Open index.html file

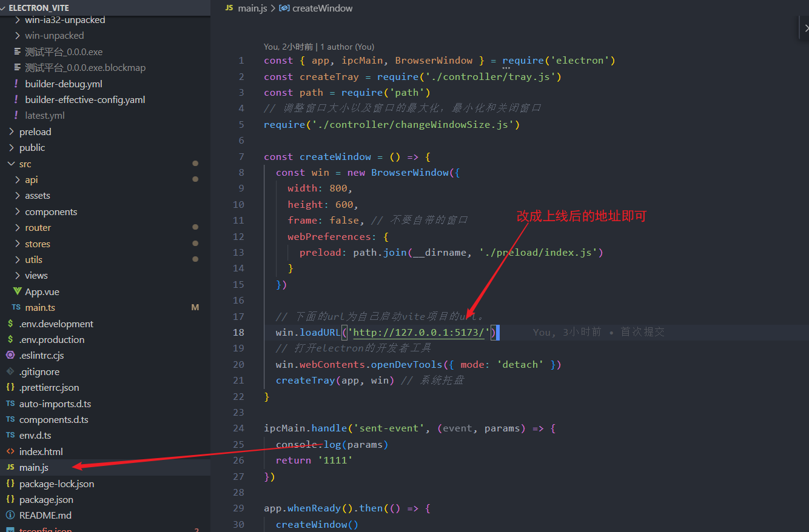point(41,452)
